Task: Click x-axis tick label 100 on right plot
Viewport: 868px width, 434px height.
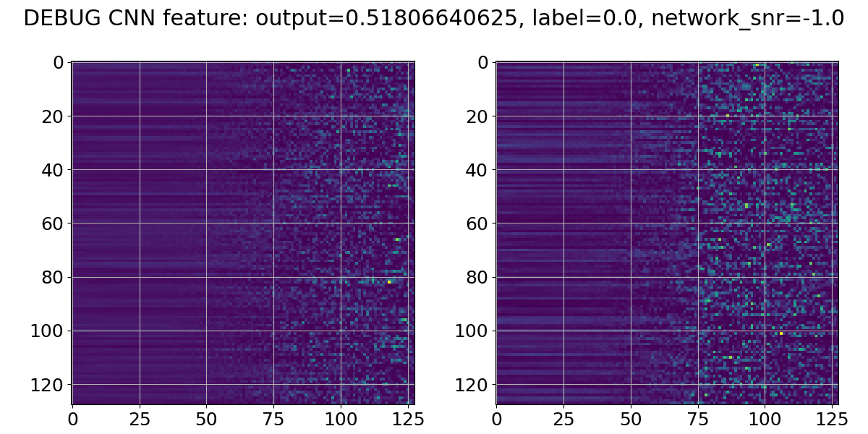Action: [x=765, y=418]
